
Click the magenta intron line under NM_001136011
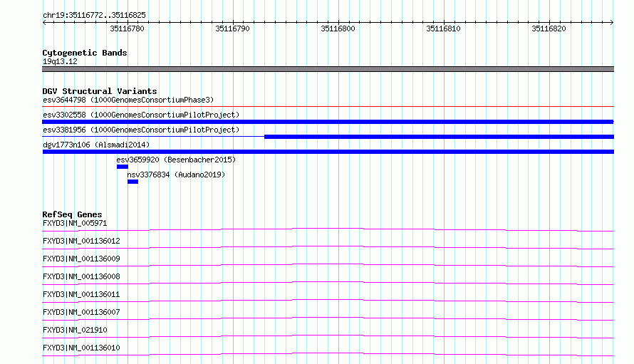[328, 301]
